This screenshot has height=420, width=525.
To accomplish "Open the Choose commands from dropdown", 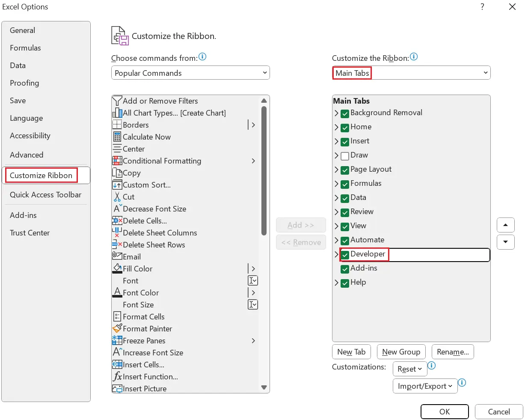I will click(190, 73).
